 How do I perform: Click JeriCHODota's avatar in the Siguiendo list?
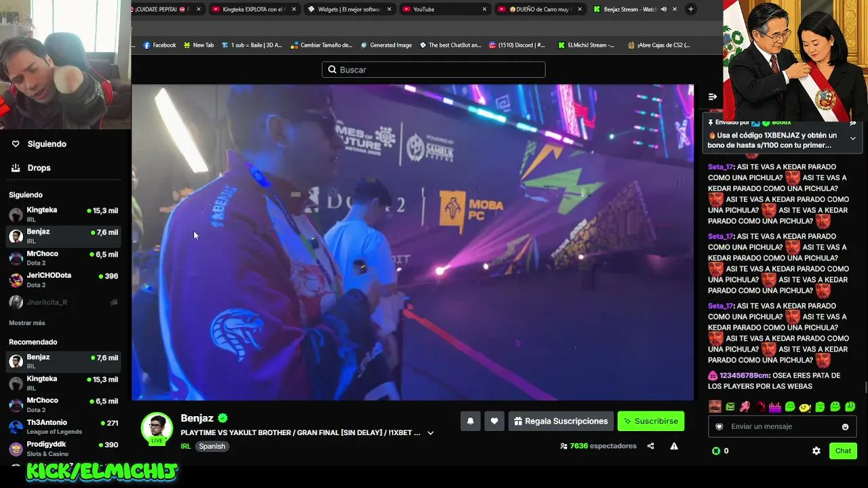click(16, 280)
